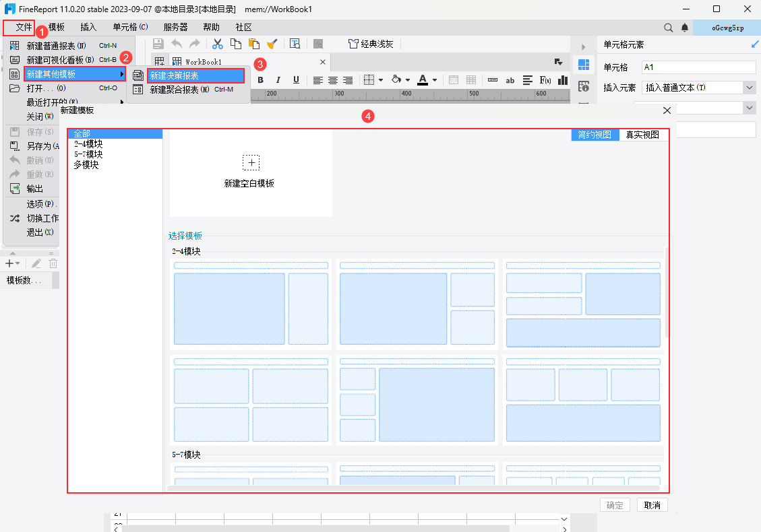This screenshot has width=761, height=532.
Task: Click the switch workspace shuffle icon
Action: click(15, 218)
